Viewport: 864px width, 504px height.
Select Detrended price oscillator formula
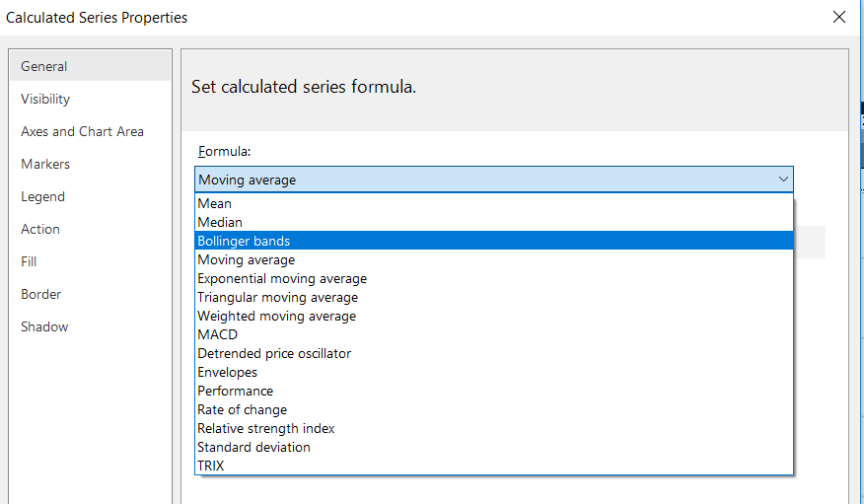tap(274, 353)
